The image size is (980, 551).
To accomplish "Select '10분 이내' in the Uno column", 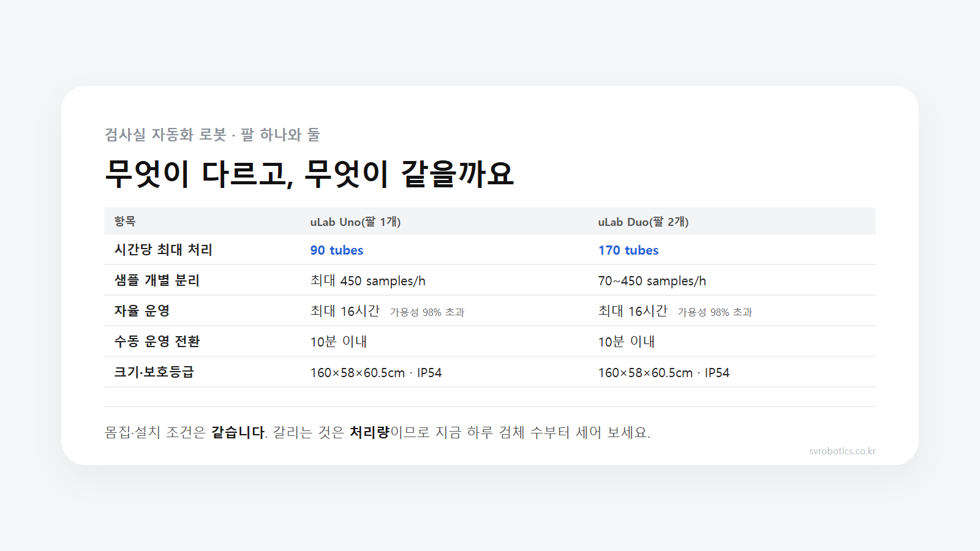I will tap(338, 342).
